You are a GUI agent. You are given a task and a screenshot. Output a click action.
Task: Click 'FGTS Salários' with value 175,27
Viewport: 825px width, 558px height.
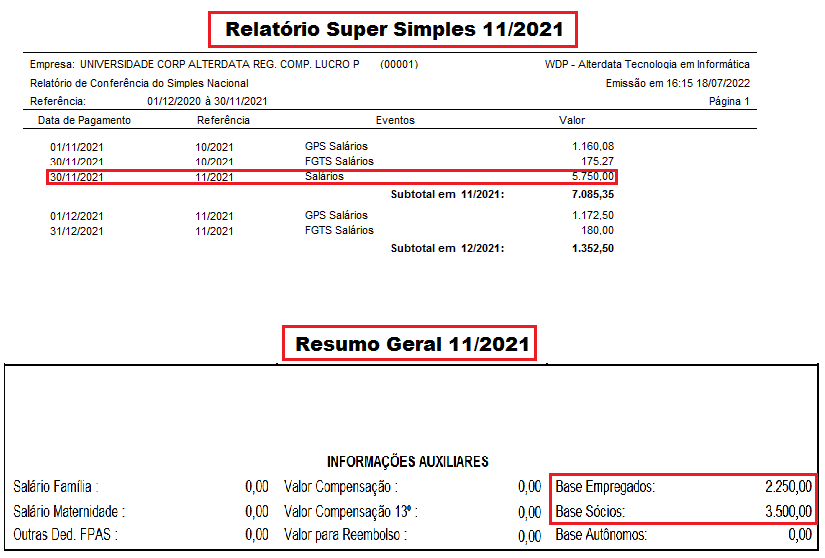(339, 161)
